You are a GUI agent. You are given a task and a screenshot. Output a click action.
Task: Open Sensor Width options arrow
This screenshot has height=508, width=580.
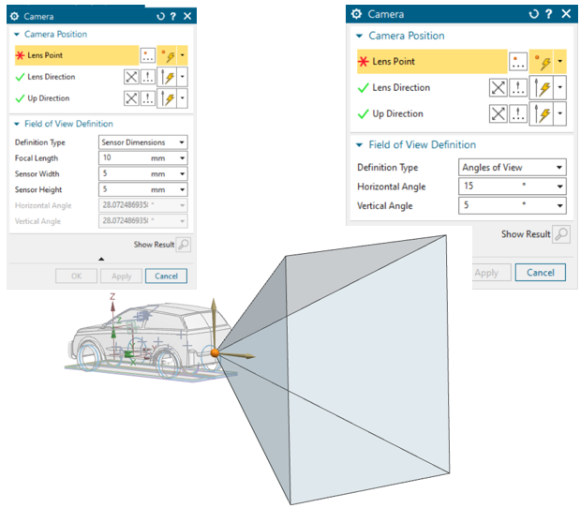(182, 174)
